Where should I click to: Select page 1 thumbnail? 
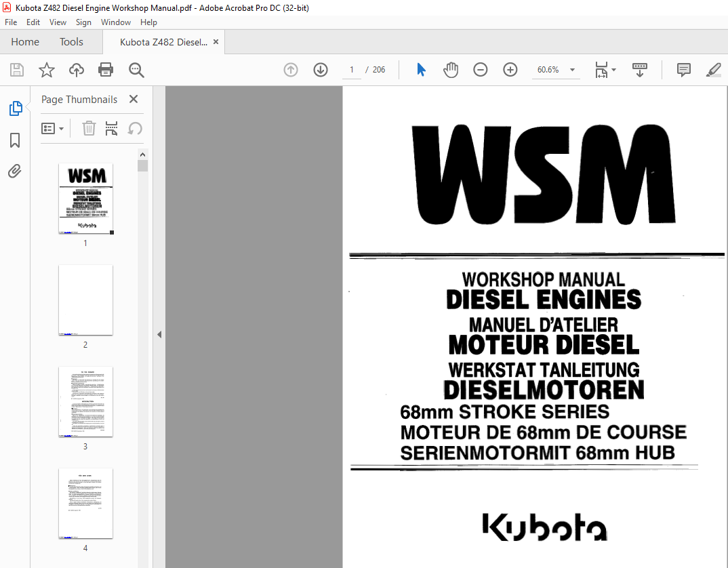coord(85,199)
